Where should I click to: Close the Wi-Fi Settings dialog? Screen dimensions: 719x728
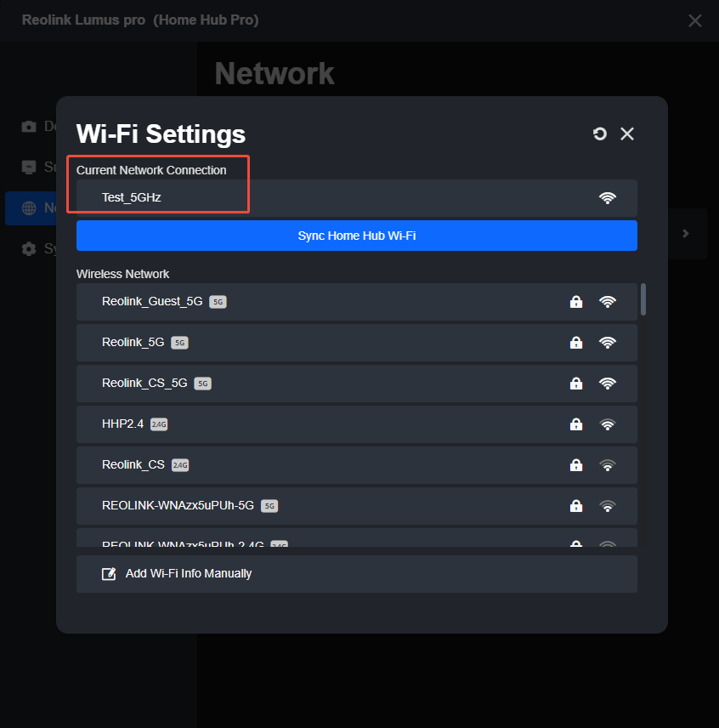(627, 134)
